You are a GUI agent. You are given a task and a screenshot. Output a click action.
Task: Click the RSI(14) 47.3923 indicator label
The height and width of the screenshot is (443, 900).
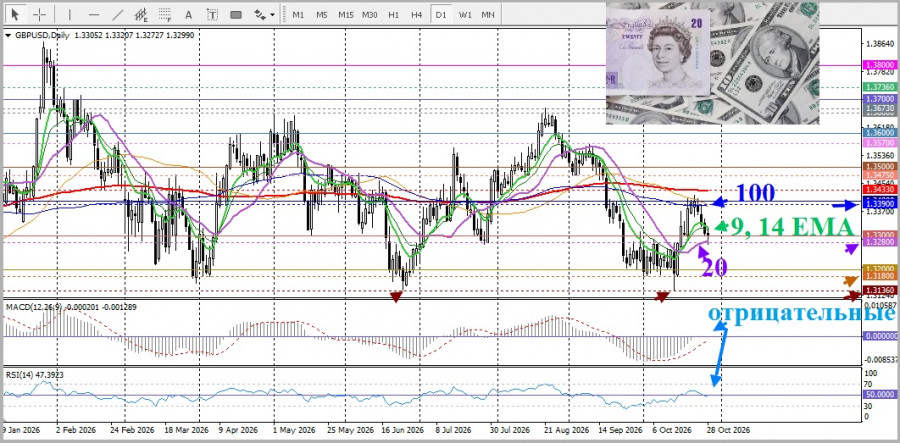tap(35, 375)
